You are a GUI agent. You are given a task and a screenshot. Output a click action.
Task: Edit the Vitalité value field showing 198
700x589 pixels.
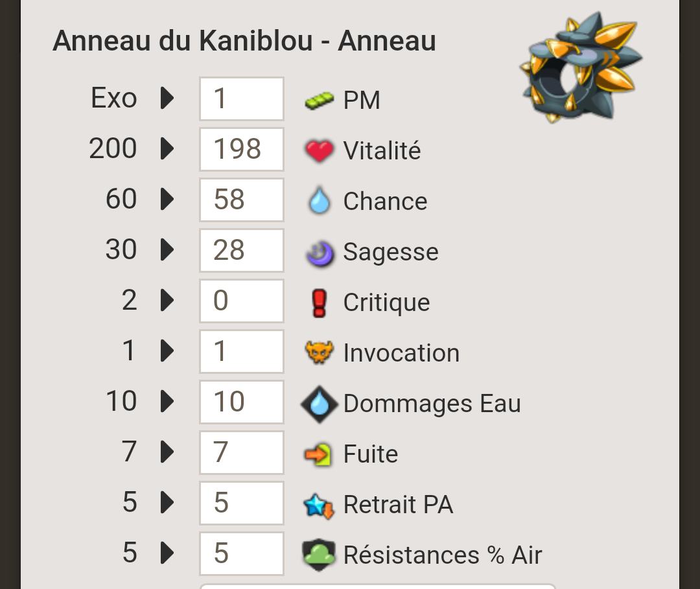coord(242,149)
